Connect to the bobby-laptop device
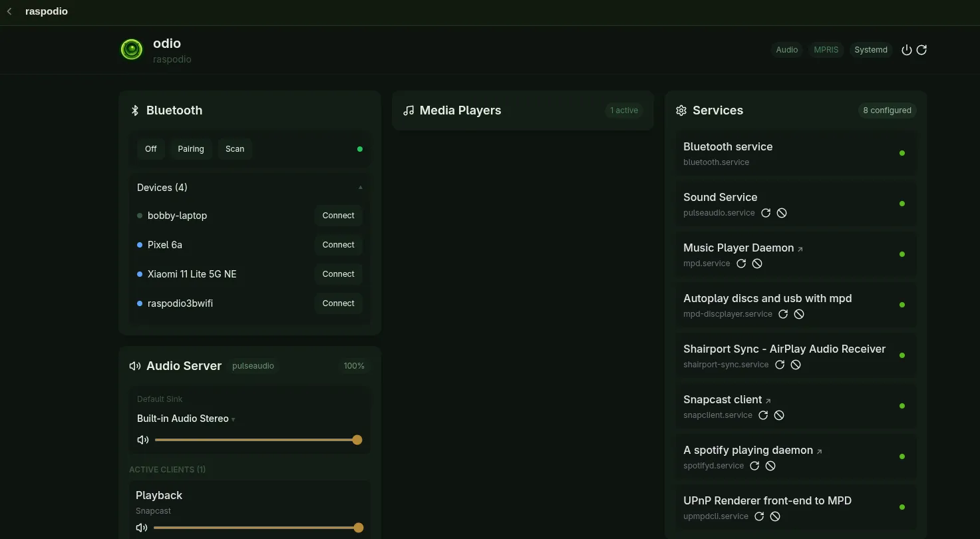This screenshot has height=539, width=980. tap(339, 216)
